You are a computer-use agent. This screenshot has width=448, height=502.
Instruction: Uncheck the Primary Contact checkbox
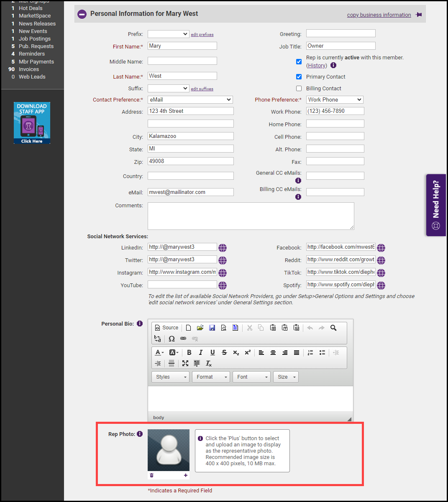[x=299, y=76]
